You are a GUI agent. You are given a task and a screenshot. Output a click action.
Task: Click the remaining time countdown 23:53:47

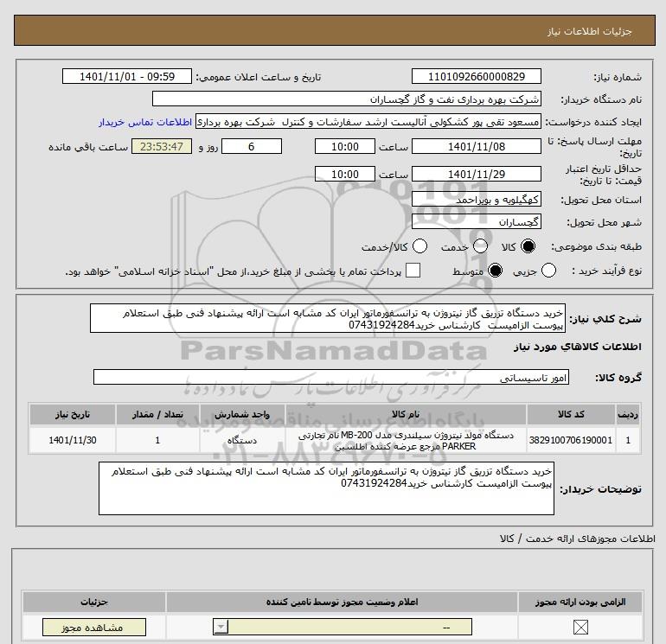[162, 146]
